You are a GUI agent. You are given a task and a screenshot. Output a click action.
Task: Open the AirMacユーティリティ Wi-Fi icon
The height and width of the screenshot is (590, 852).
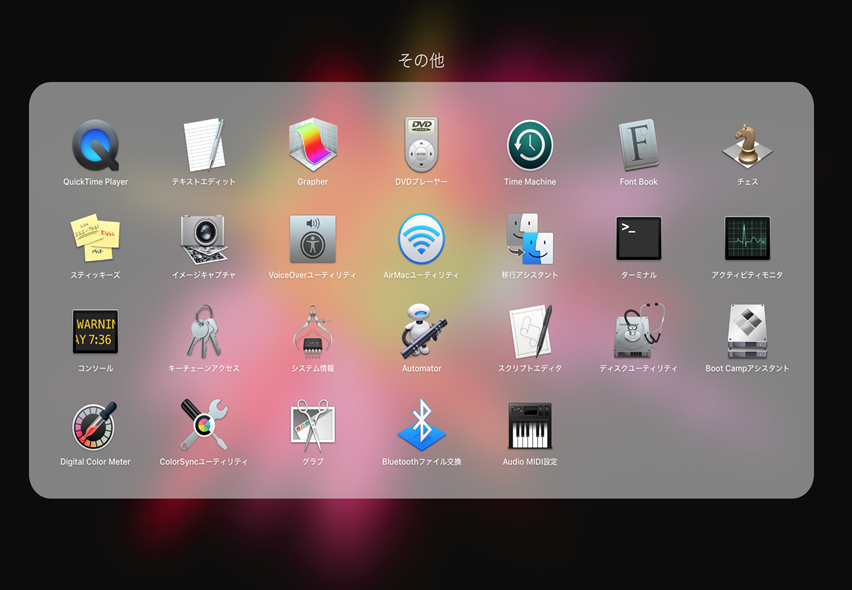pyautogui.click(x=421, y=239)
